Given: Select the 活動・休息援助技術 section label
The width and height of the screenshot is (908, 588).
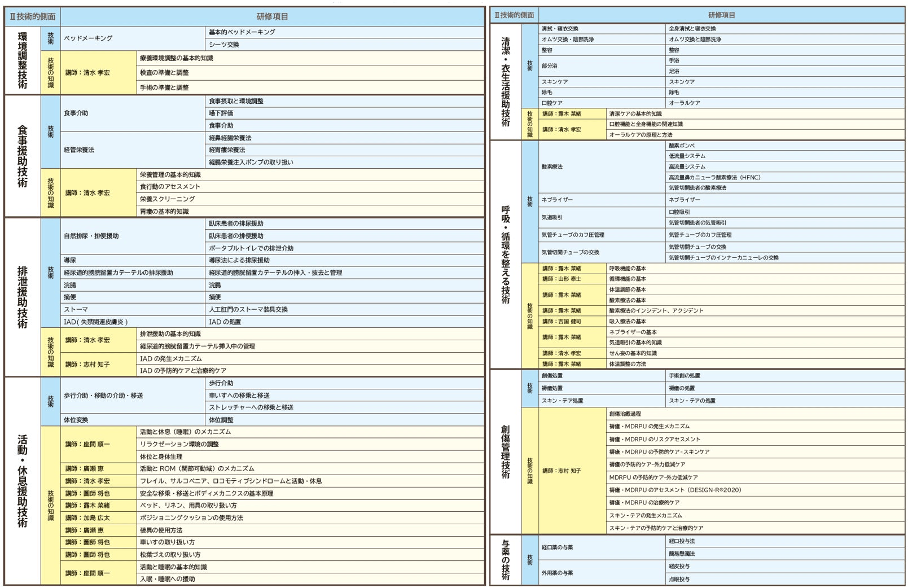Looking at the screenshot, I should pos(23,481).
